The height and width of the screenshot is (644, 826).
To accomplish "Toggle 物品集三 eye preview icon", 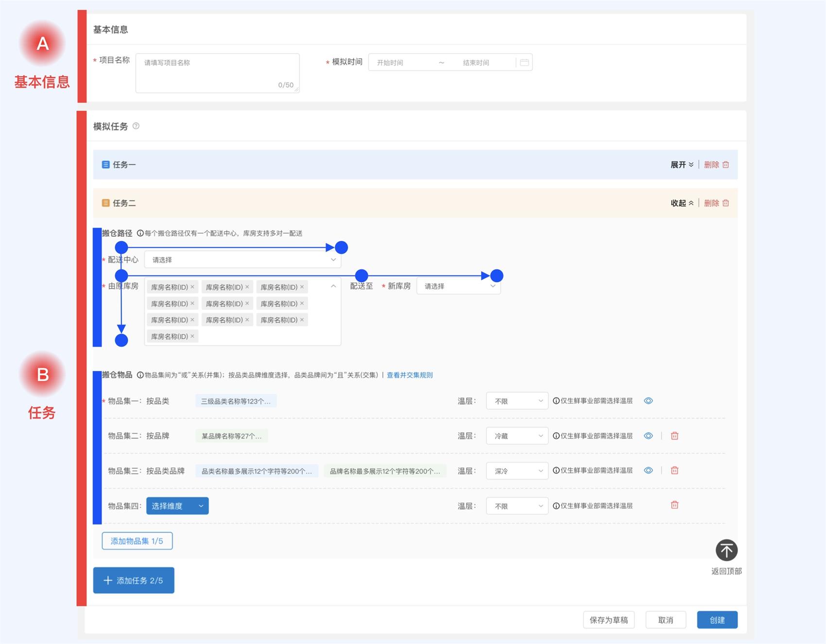I will point(648,470).
